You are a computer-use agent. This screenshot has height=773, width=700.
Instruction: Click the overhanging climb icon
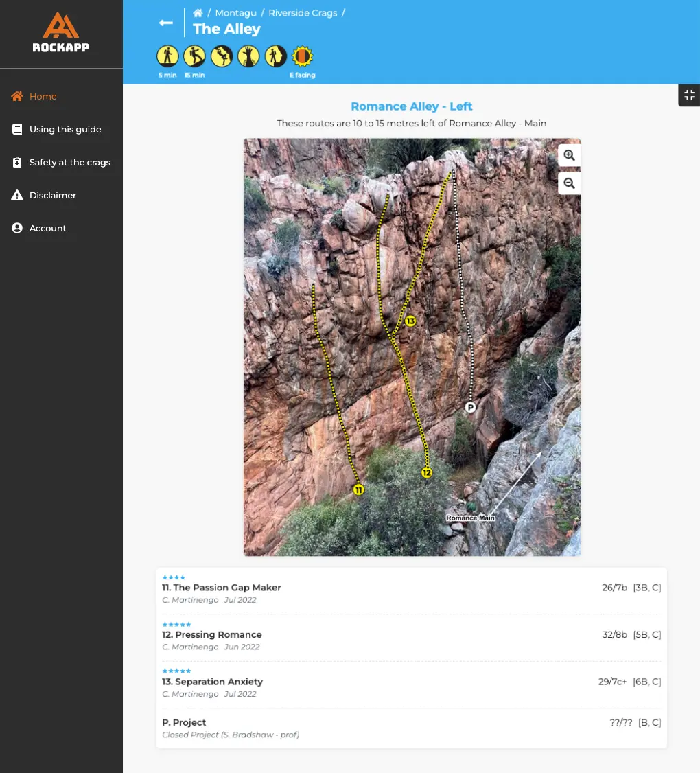point(222,56)
